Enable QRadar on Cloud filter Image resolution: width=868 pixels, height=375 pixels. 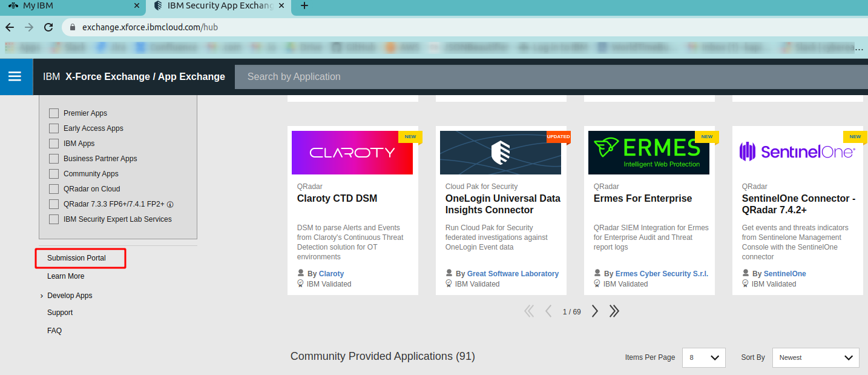54,189
